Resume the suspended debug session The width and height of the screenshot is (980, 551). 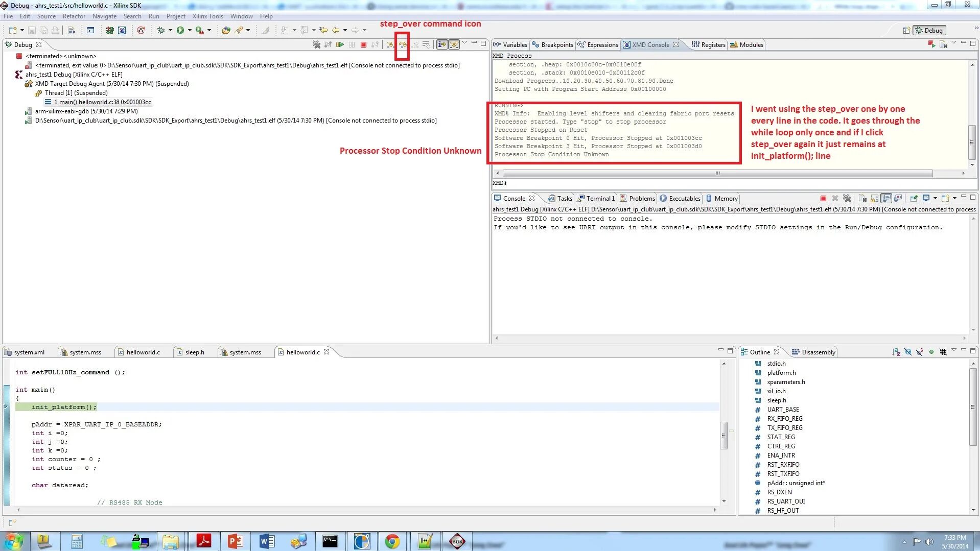[340, 45]
